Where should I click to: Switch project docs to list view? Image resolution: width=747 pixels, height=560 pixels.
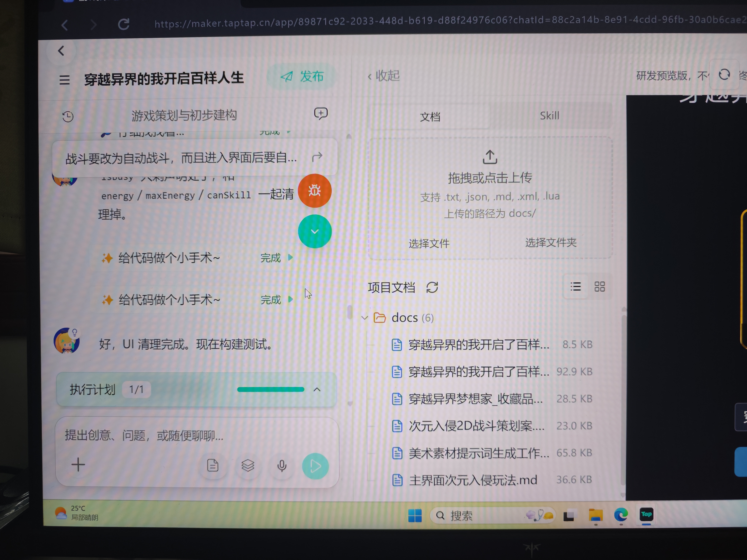pos(575,287)
